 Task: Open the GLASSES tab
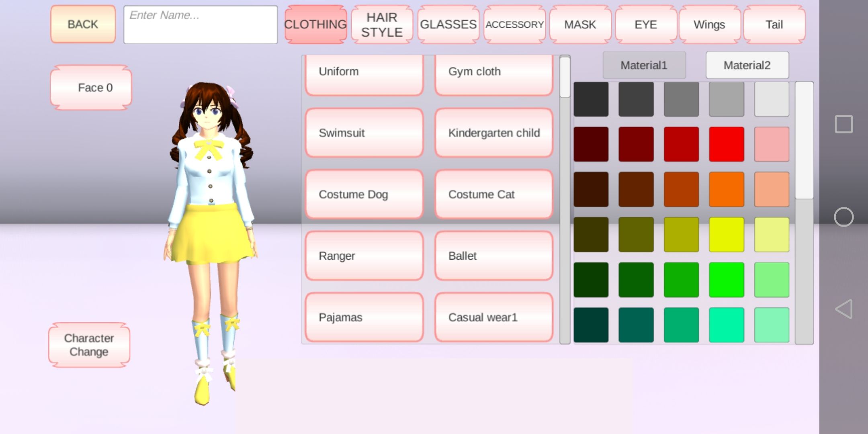click(448, 25)
